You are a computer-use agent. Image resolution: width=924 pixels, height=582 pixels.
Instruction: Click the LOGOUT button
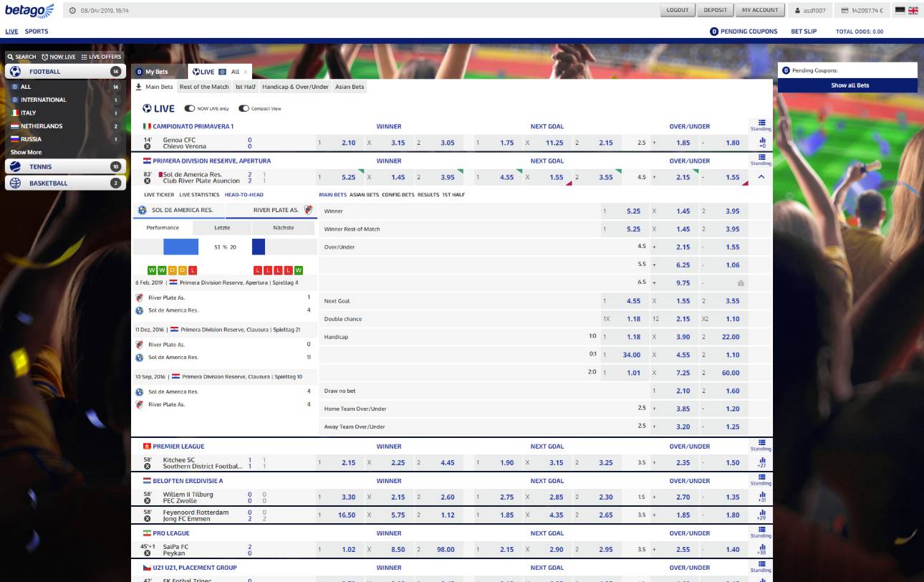678,10
